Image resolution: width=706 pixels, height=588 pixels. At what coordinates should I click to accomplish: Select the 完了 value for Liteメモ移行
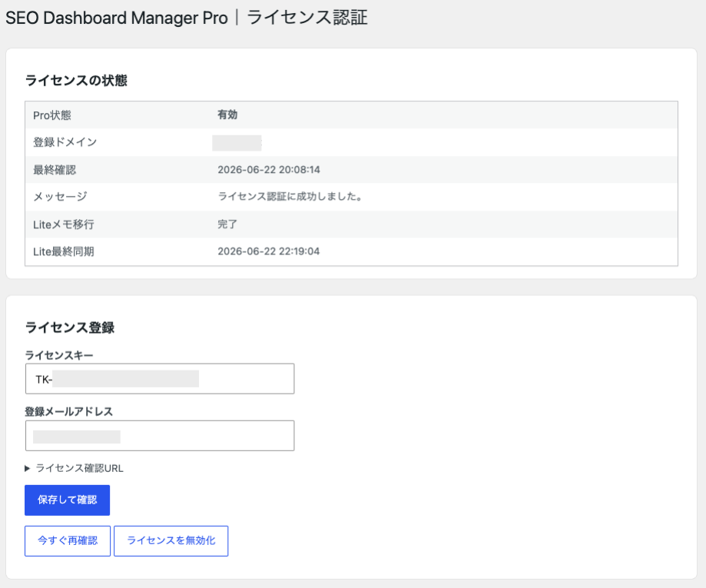coord(227,224)
